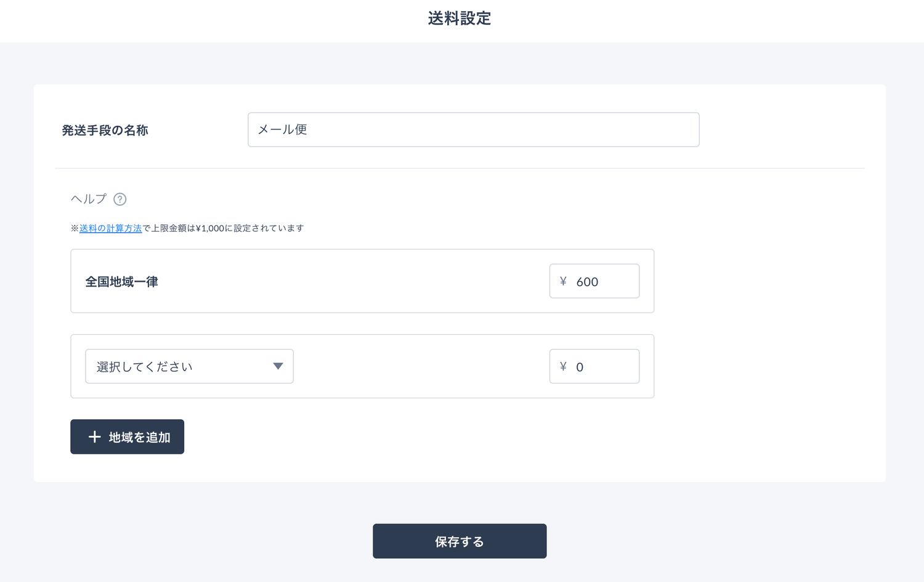The image size is (924, 582).
Task: Click the help question mark icon
Action: [120, 199]
